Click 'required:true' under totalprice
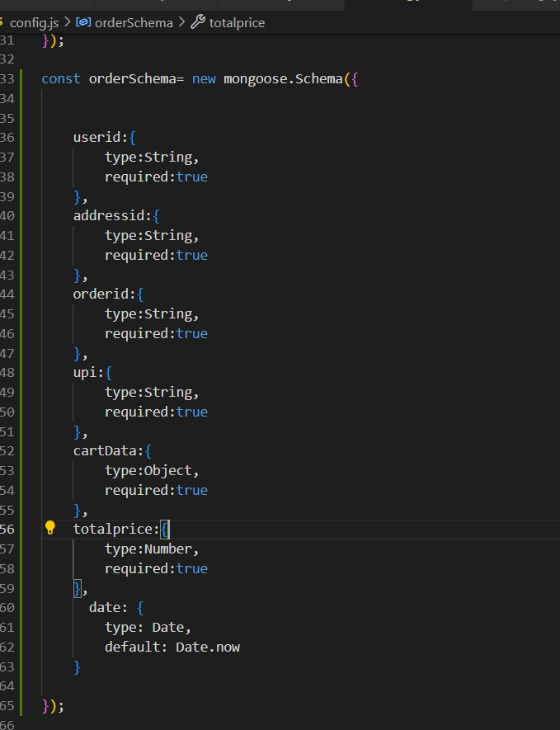This screenshot has width=560, height=730. (x=157, y=568)
